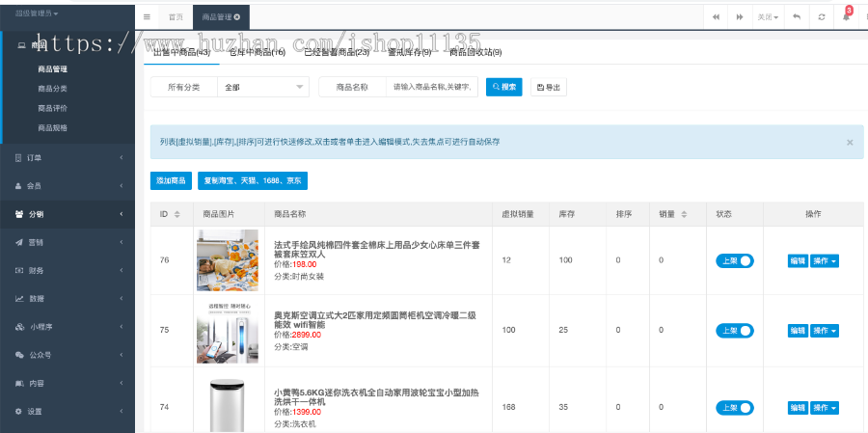Switch to the 警戒库存 tab
The image size is (868, 433).
409,52
